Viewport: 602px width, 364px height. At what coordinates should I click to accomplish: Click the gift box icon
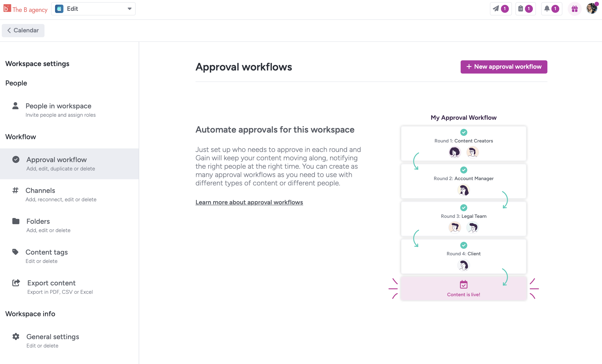click(x=574, y=9)
